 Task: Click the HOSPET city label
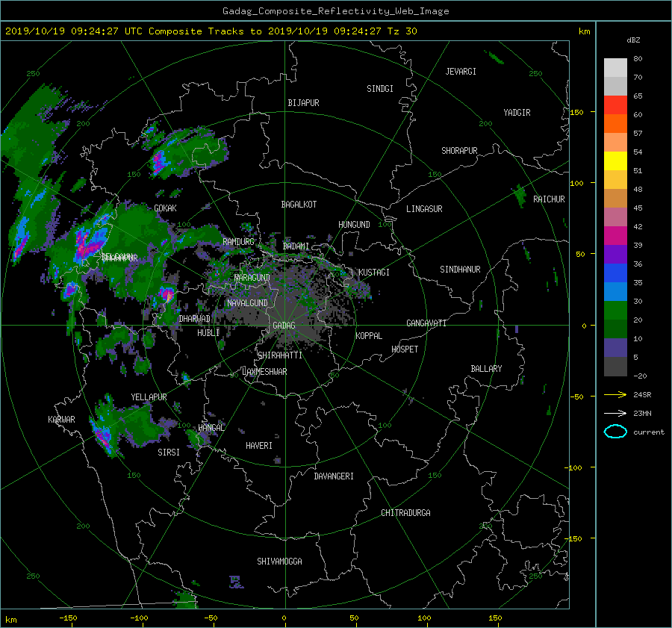click(405, 349)
